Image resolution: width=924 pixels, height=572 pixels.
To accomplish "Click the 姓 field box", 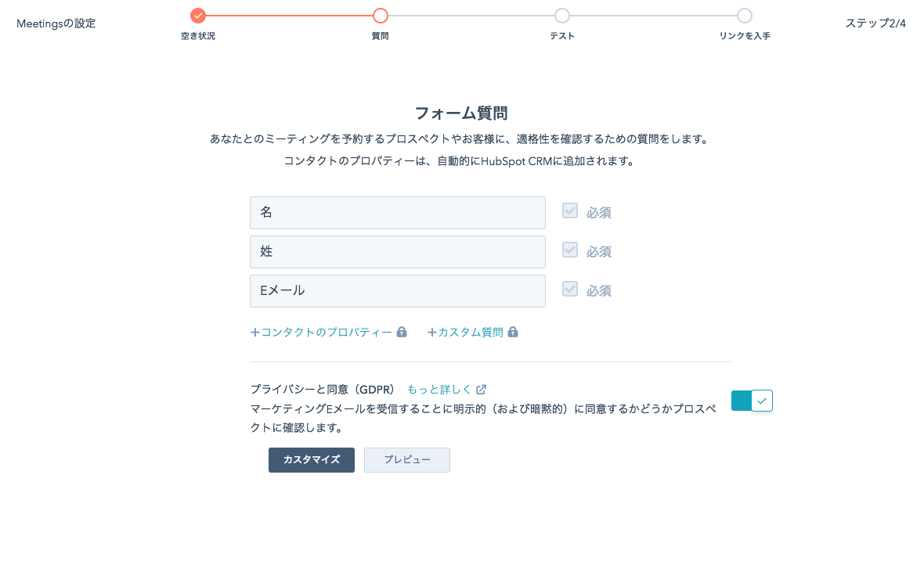I will (398, 252).
